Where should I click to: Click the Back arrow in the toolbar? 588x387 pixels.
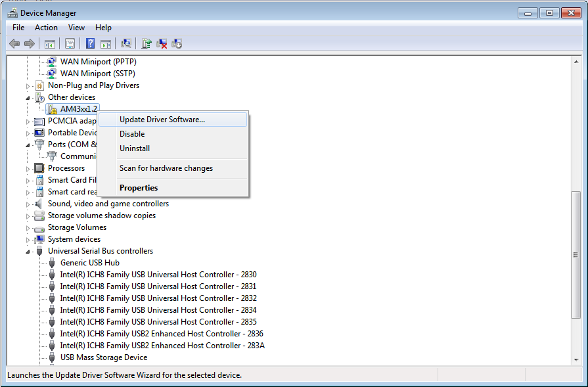[14, 43]
